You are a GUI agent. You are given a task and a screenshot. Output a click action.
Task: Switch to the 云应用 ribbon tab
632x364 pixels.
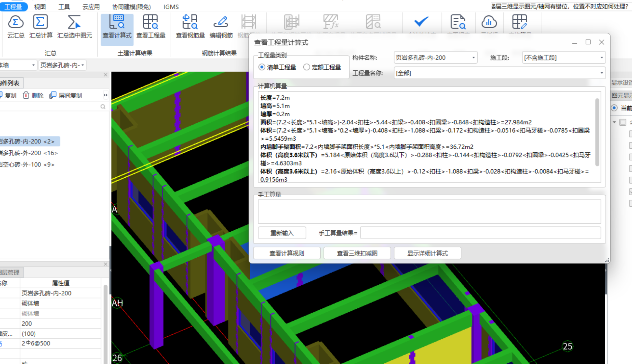click(91, 6)
